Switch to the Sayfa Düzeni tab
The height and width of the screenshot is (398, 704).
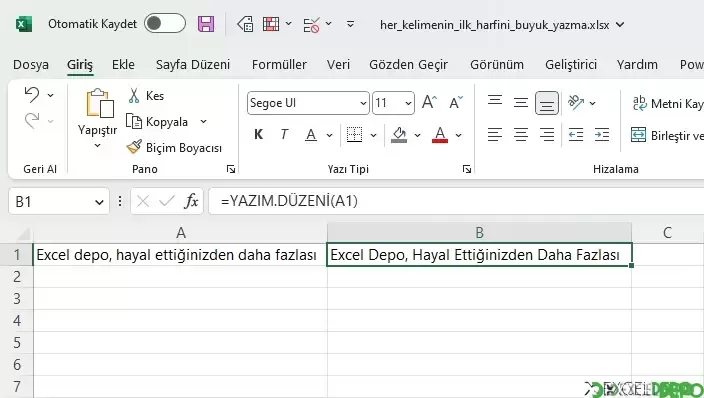[193, 65]
